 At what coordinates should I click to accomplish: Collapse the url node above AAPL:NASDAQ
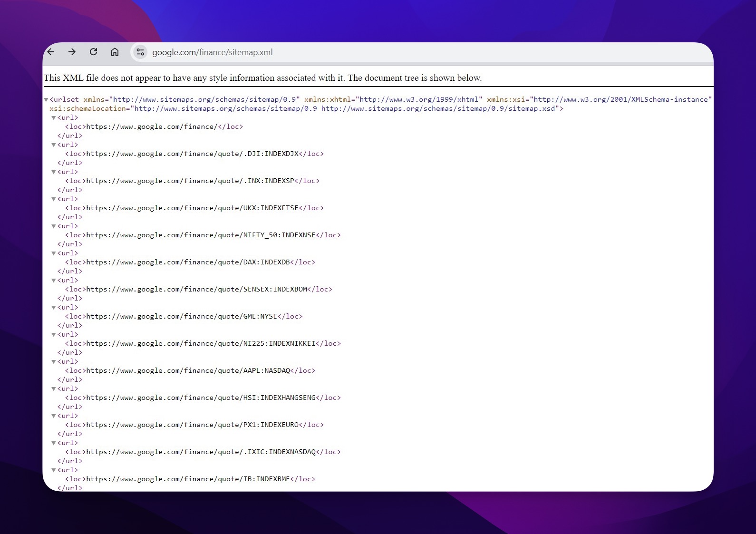(54, 362)
